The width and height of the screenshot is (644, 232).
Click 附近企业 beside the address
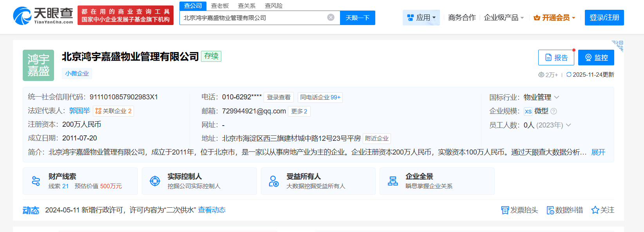(x=377, y=138)
